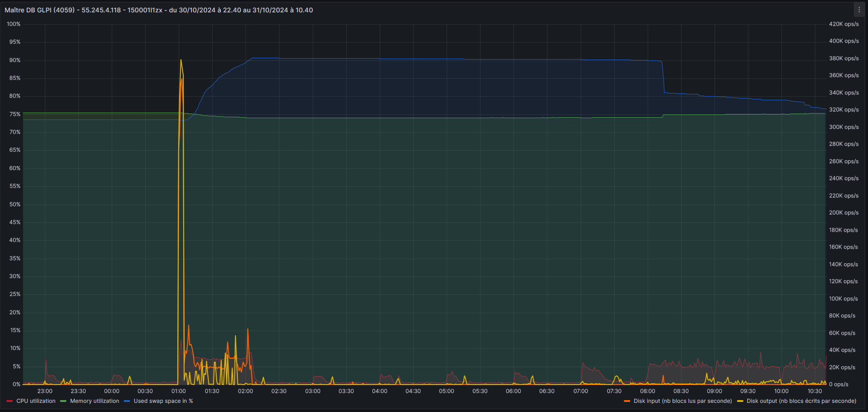Screen dimensions: 868x412
Task: Click the '10:30' time axis label
Action: click(x=815, y=391)
